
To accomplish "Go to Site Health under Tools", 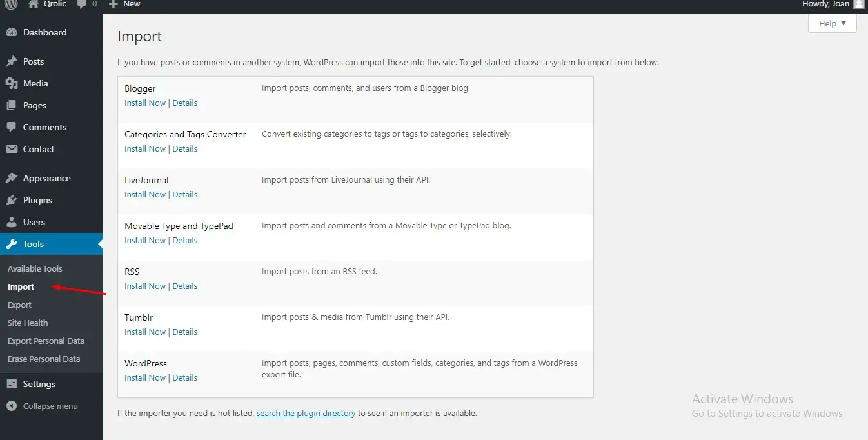I will point(28,323).
